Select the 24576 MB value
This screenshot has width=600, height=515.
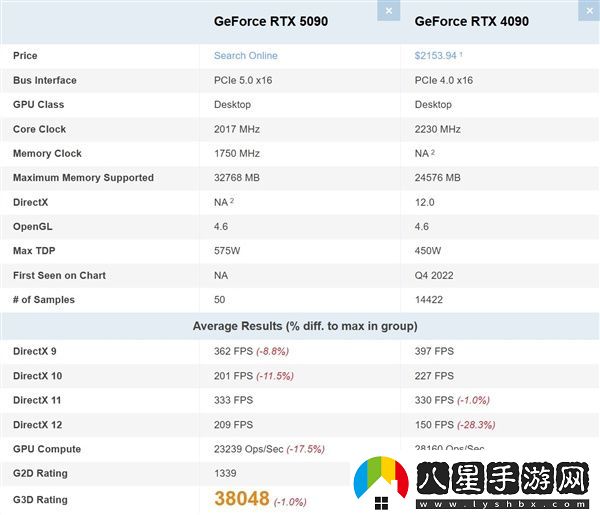pyautogui.click(x=438, y=178)
